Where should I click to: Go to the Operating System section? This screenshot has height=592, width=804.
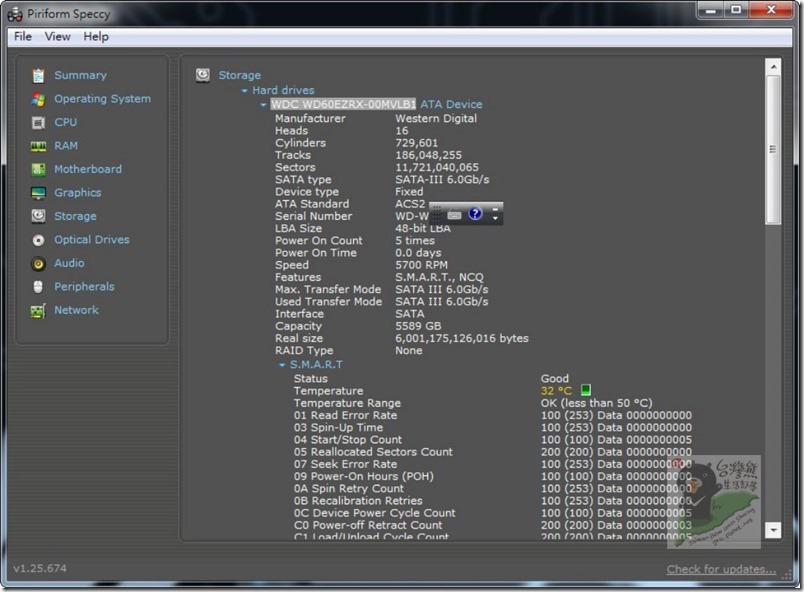pyautogui.click(x=103, y=99)
